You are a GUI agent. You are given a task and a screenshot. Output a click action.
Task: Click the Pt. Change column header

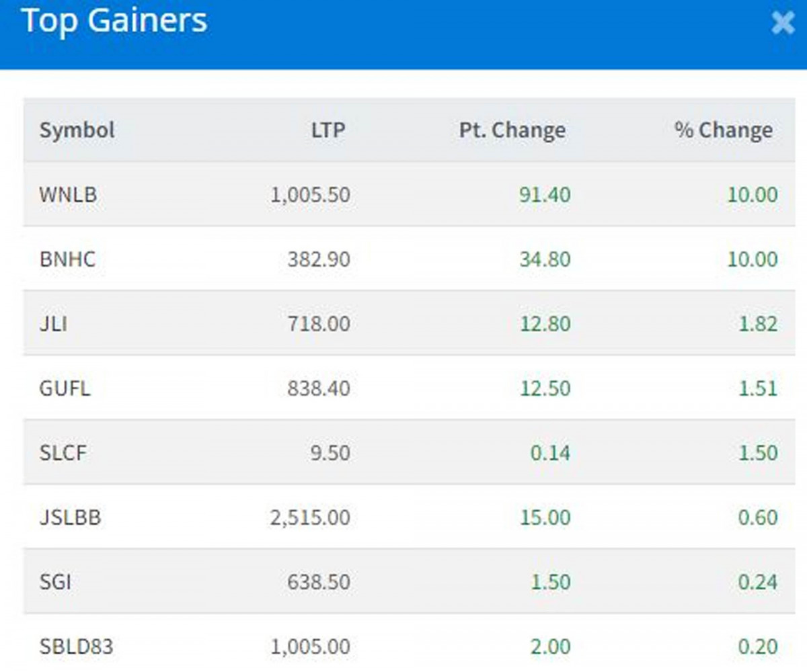coord(512,130)
